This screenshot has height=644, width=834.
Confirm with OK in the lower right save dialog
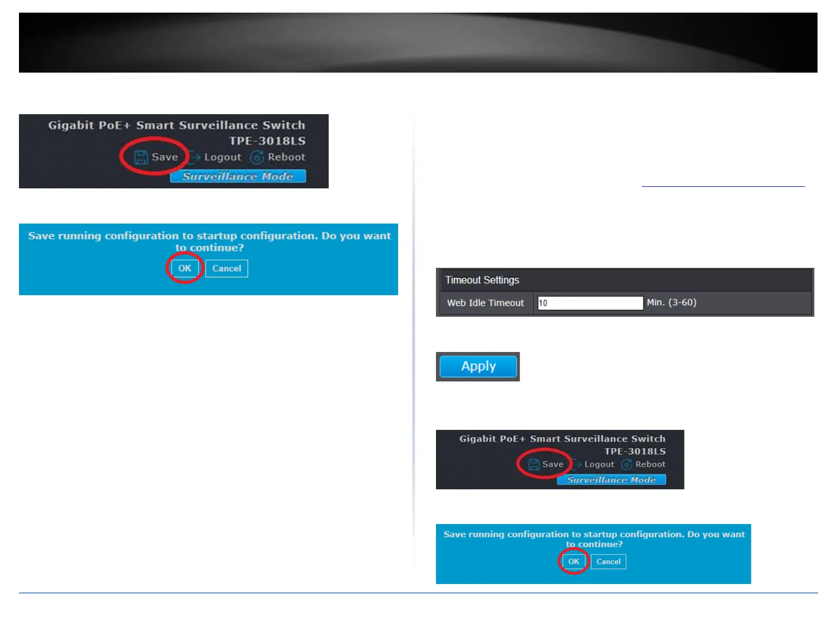pyautogui.click(x=573, y=561)
